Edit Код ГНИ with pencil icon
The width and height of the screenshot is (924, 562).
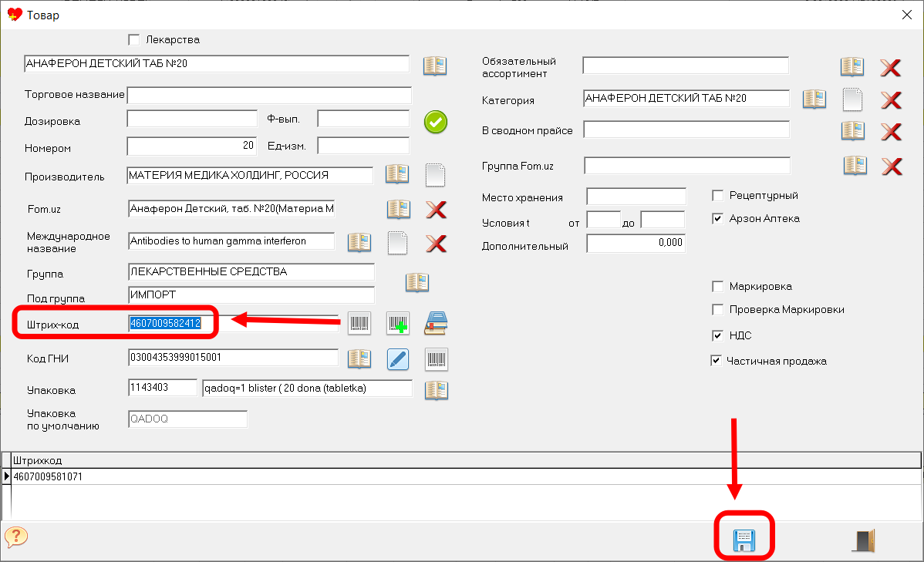(x=398, y=359)
